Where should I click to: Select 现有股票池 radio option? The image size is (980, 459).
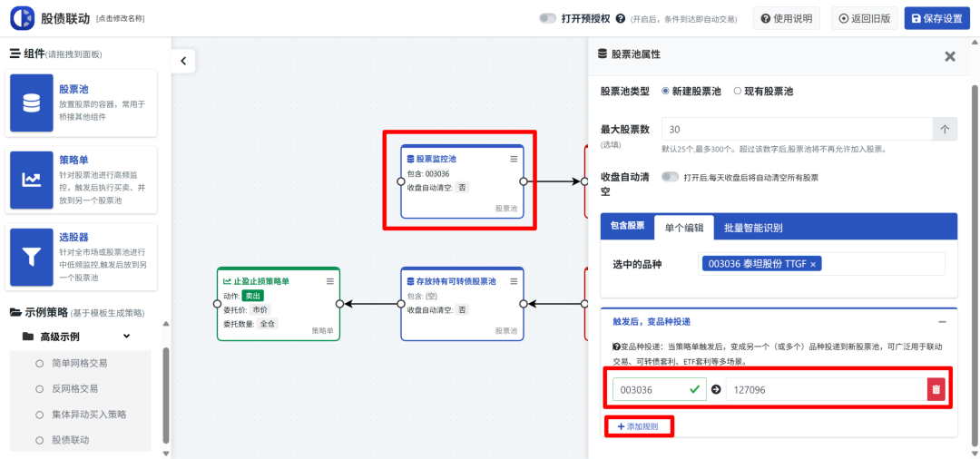tap(737, 92)
